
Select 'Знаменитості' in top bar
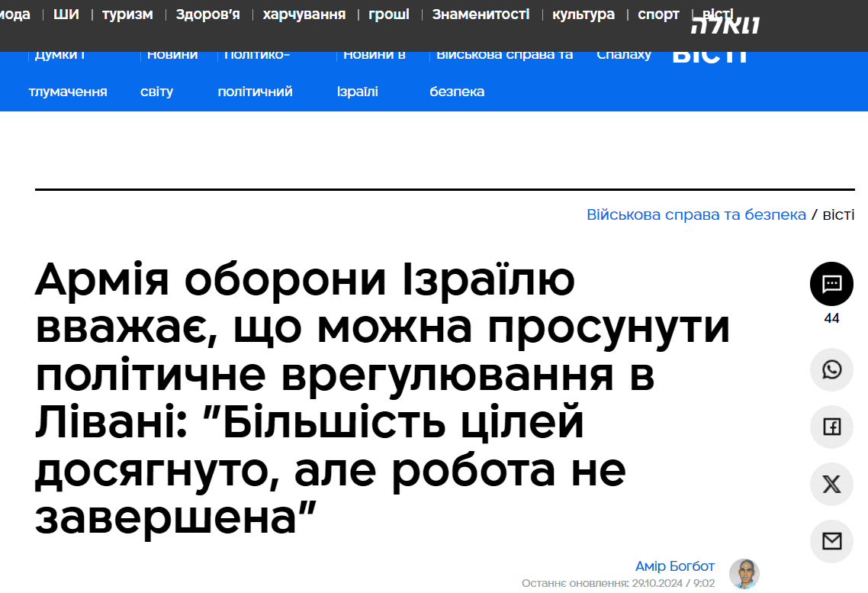click(x=481, y=15)
